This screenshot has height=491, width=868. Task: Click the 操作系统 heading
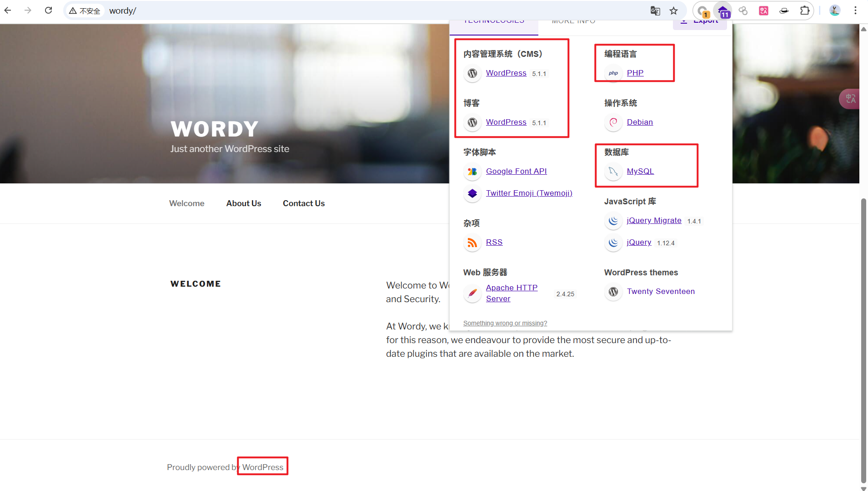pos(621,103)
